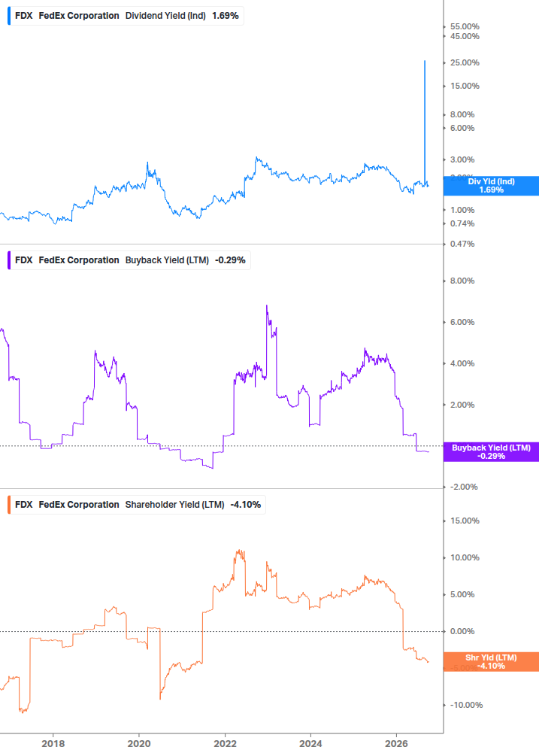Click the 55.00% tick on dividend yield axis
The height and width of the screenshot is (756, 539).
pyautogui.click(x=465, y=26)
